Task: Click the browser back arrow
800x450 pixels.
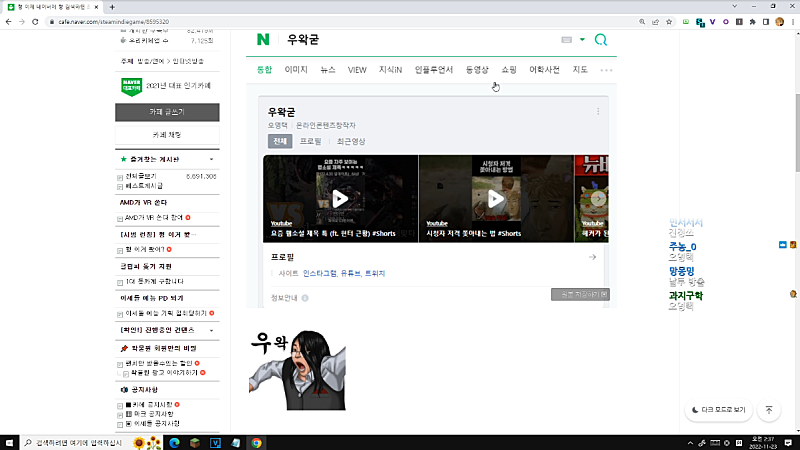Action: click(9, 22)
